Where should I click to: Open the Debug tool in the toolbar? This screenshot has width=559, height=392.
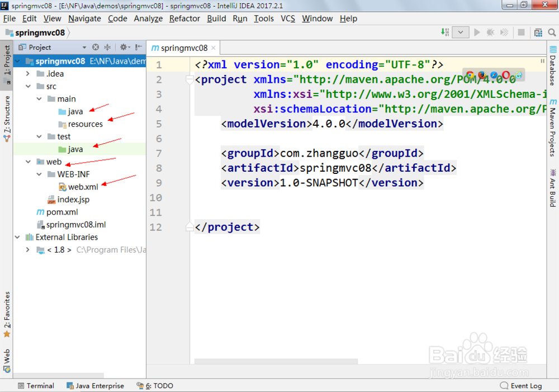tap(490, 32)
